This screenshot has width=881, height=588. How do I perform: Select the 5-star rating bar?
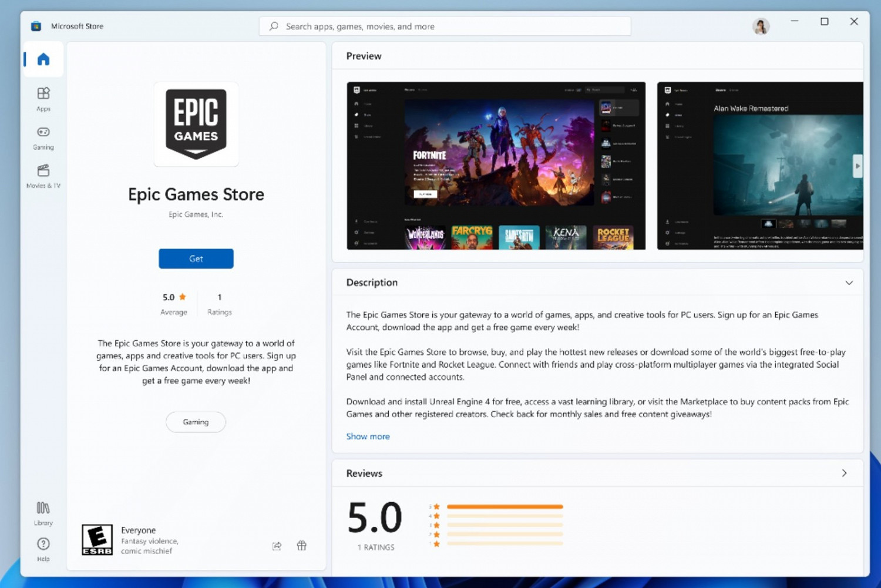click(505, 505)
